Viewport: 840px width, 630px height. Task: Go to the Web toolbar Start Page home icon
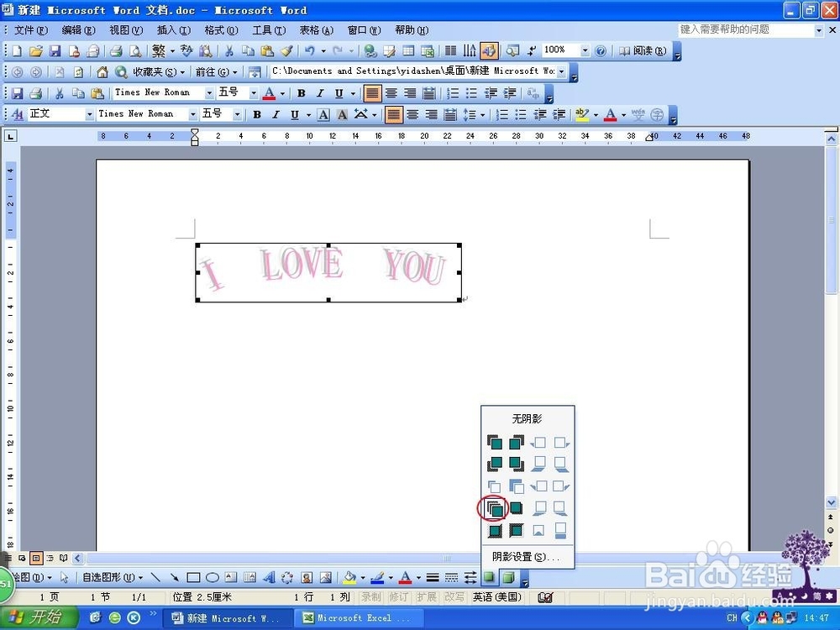(x=102, y=71)
